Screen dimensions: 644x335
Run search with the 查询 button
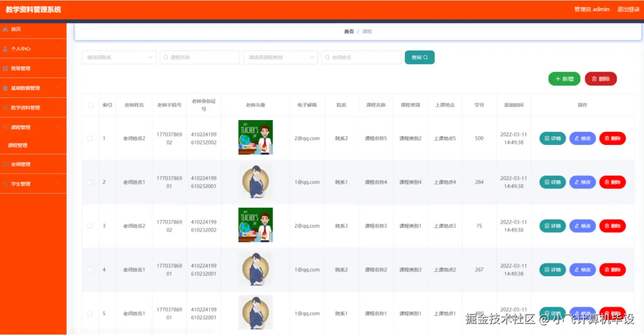[x=419, y=57]
